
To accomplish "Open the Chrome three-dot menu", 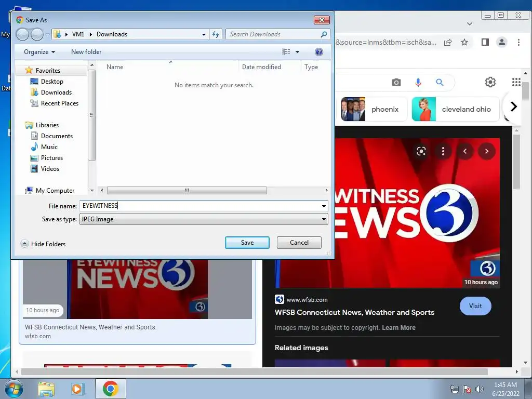I will click(518, 43).
